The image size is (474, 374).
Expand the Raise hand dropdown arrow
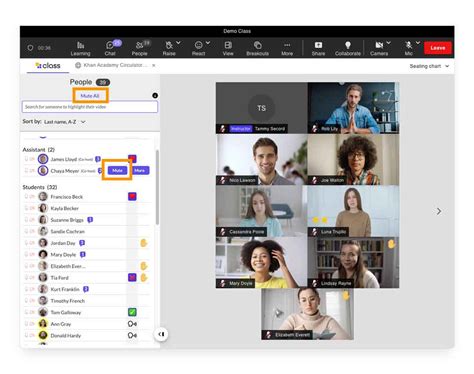point(178,43)
